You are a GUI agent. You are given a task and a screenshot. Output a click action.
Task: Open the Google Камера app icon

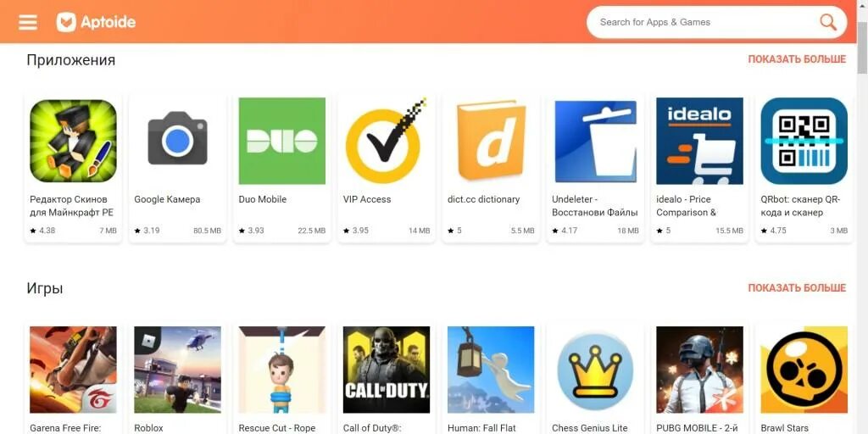(x=178, y=141)
